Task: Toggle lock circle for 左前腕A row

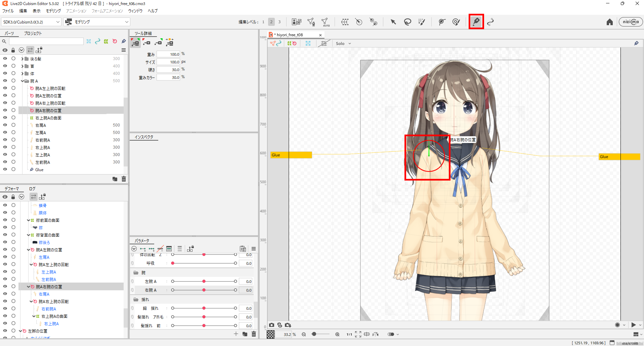Action: click(x=13, y=162)
